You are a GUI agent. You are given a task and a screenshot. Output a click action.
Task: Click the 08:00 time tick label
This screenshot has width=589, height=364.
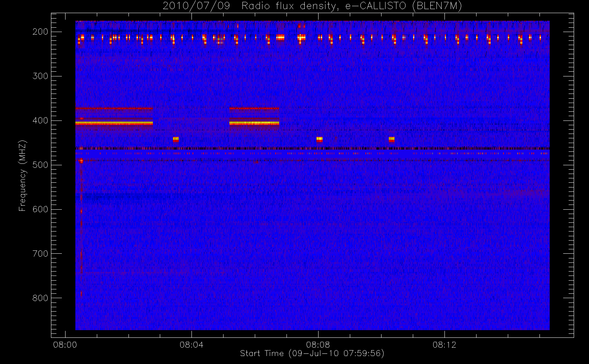(x=65, y=344)
